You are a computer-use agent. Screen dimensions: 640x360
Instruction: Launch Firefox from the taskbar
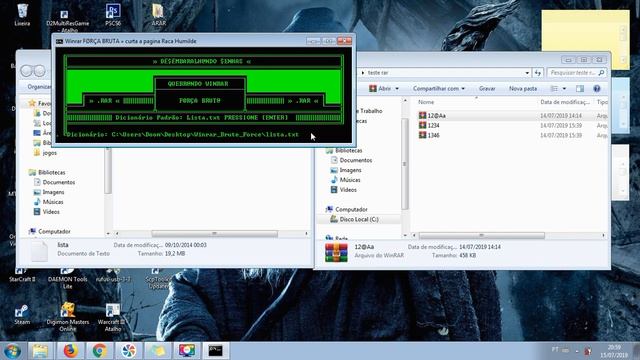pyautogui.click(x=70, y=351)
